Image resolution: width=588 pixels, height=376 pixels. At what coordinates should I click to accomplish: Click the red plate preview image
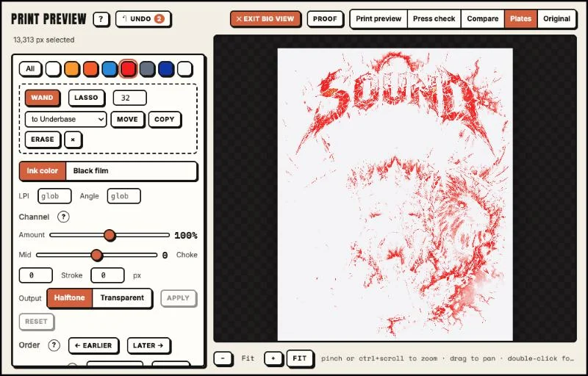(395, 195)
